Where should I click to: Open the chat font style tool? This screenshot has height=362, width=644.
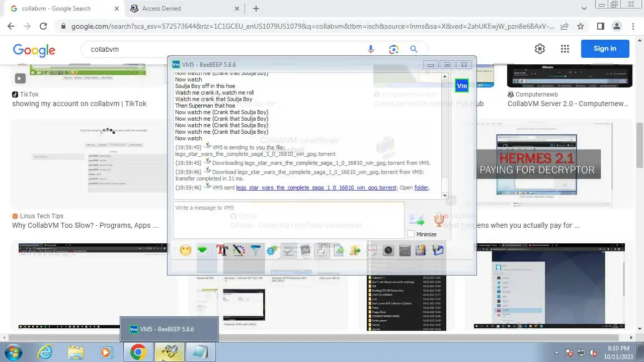[222, 250]
